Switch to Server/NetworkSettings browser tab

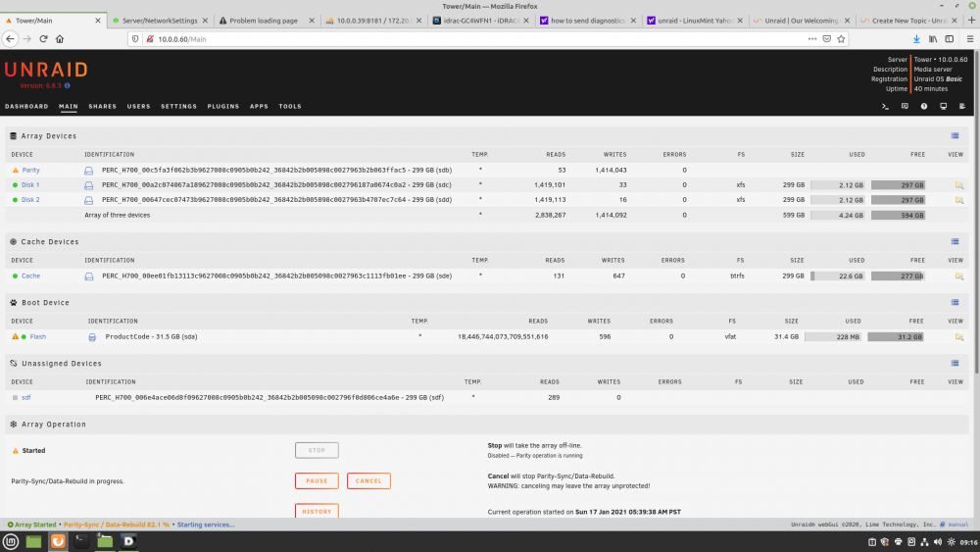pos(160,21)
